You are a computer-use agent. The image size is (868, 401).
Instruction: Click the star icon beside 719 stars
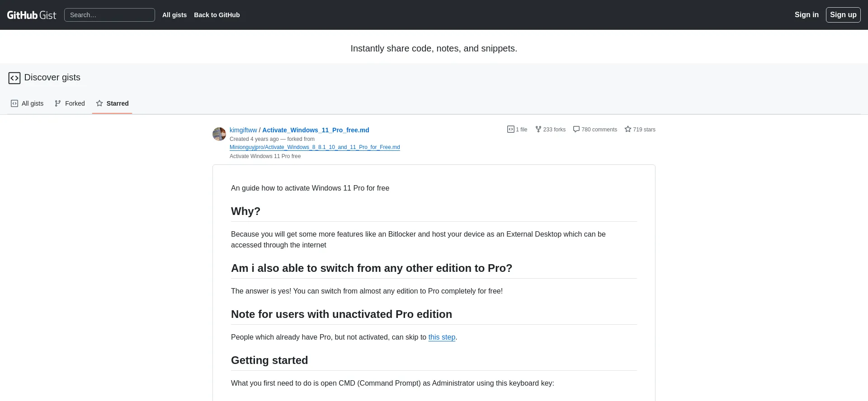628,129
